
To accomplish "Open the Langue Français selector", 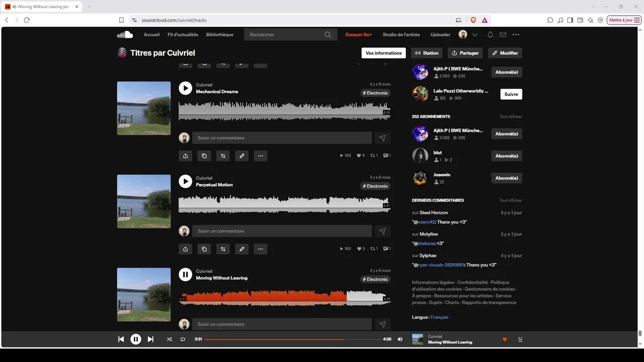I will tap(439, 317).
